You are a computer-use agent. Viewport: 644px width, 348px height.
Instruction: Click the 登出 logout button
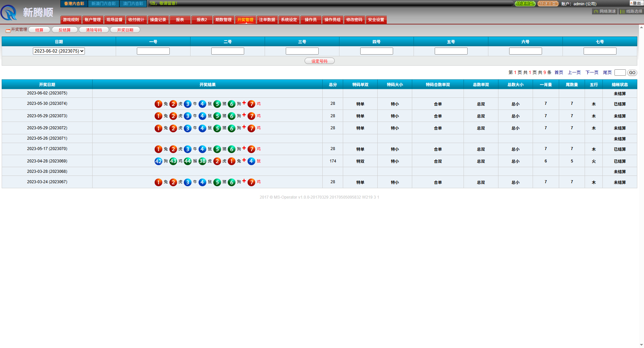tap(636, 3)
